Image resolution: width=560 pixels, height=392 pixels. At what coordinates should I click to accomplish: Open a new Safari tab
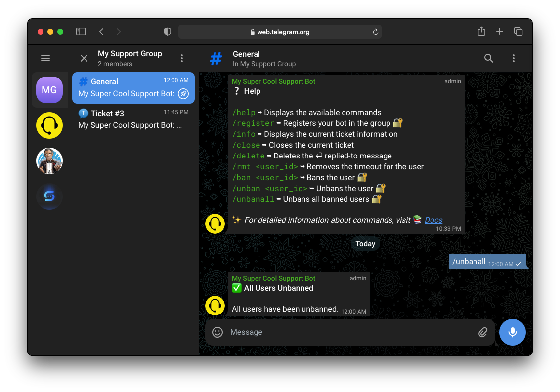[x=500, y=32]
